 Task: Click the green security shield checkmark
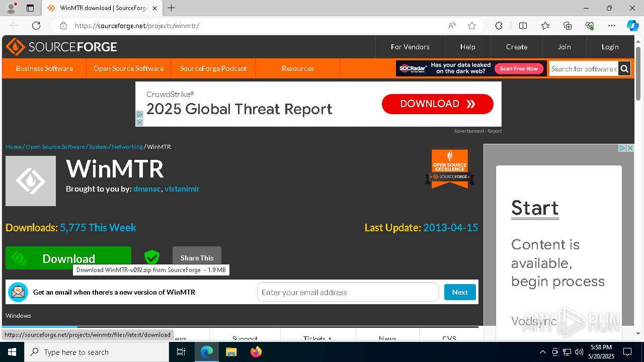click(x=151, y=257)
